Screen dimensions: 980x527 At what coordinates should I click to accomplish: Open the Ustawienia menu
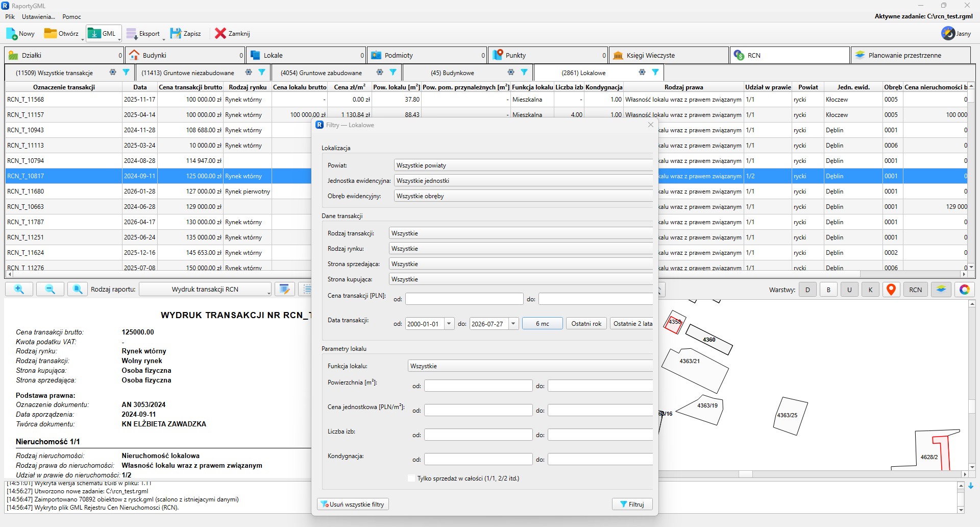(38, 17)
